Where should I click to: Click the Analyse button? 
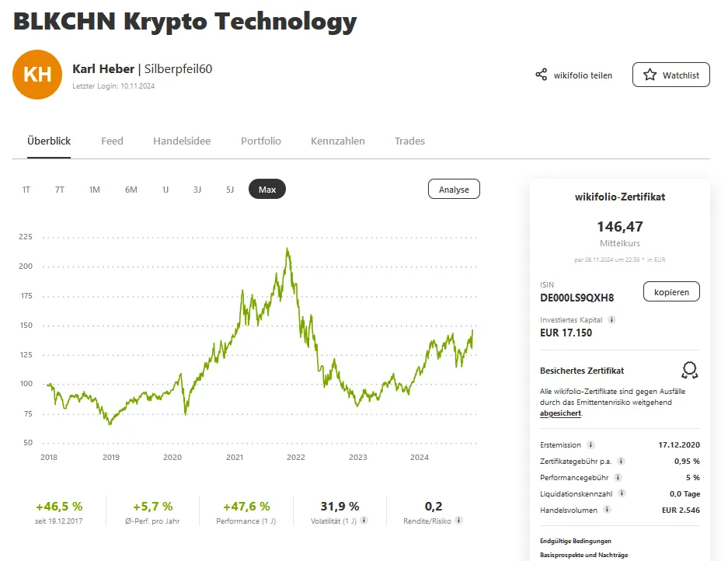click(454, 189)
